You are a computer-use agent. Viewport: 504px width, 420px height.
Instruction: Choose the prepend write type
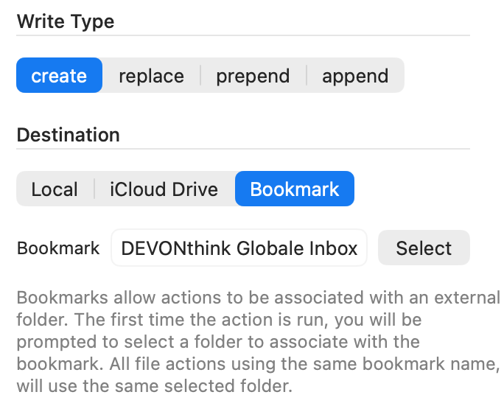[253, 75]
